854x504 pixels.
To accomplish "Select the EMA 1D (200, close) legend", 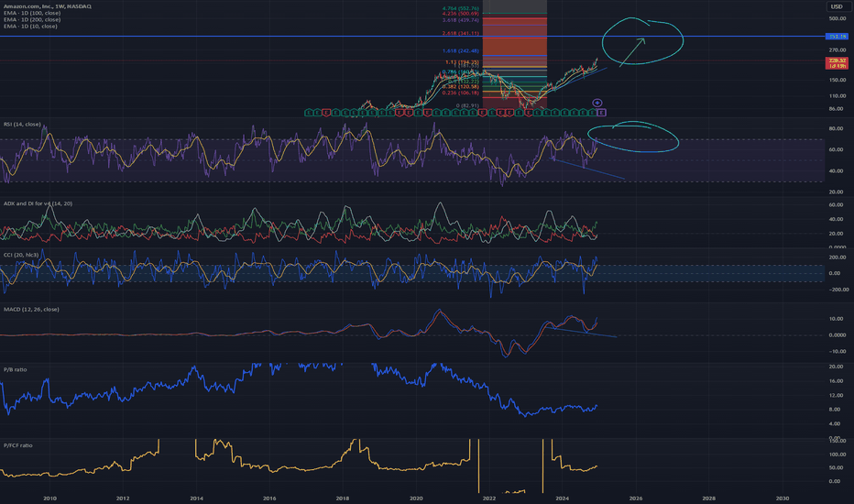I will pyautogui.click(x=31, y=19).
